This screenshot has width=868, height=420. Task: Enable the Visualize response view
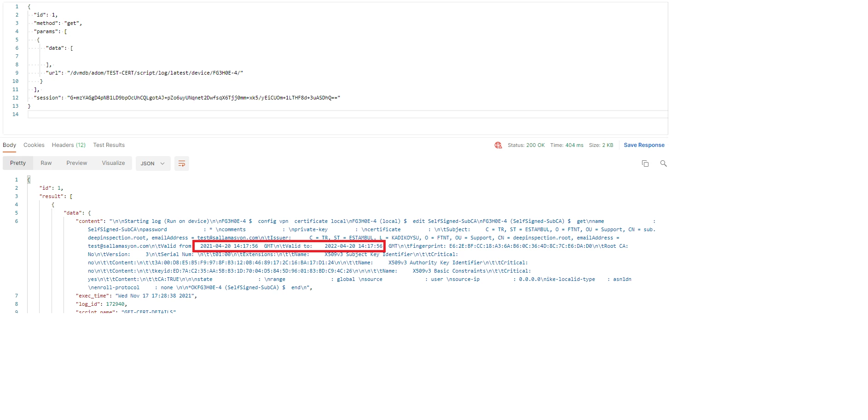point(113,163)
